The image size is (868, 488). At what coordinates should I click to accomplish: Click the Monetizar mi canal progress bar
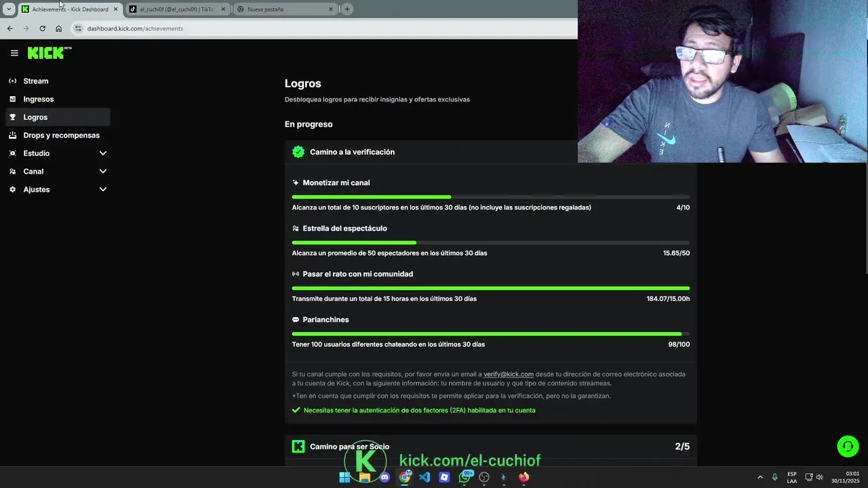click(491, 197)
